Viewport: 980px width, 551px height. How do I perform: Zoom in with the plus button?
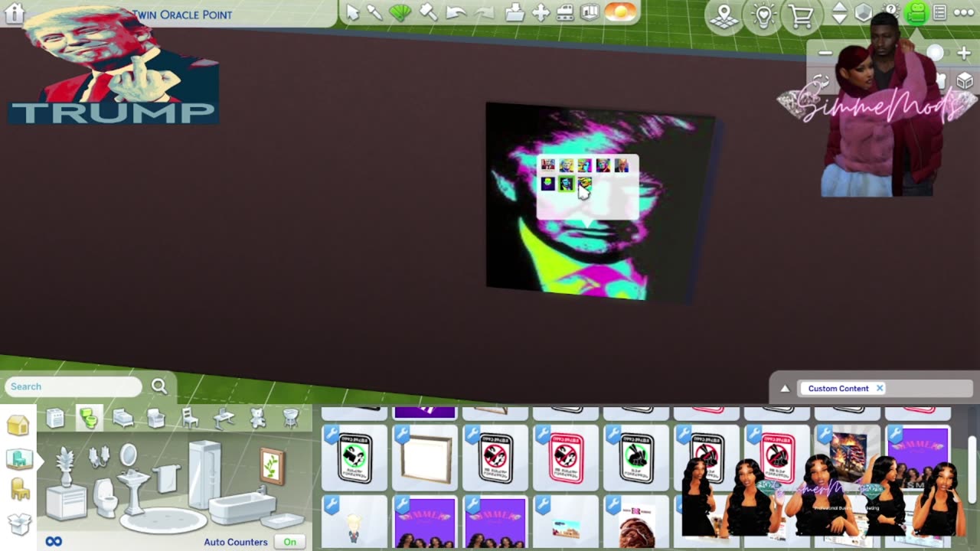tap(964, 53)
